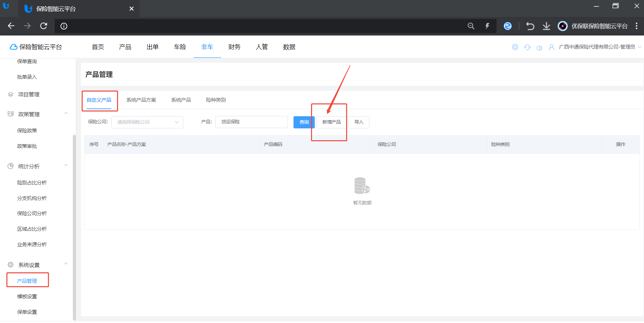The height and width of the screenshot is (323, 644).
Task: Click the browser zoom magnifier icon
Action: point(471,26)
